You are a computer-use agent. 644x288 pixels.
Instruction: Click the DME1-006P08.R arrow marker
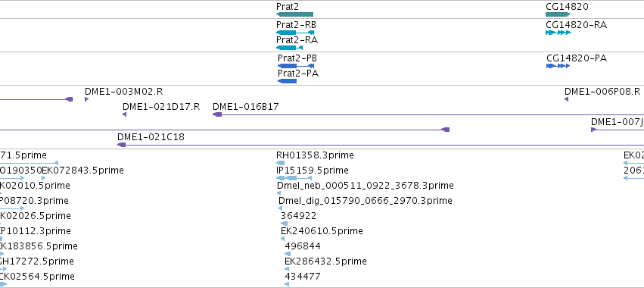pos(566,99)
